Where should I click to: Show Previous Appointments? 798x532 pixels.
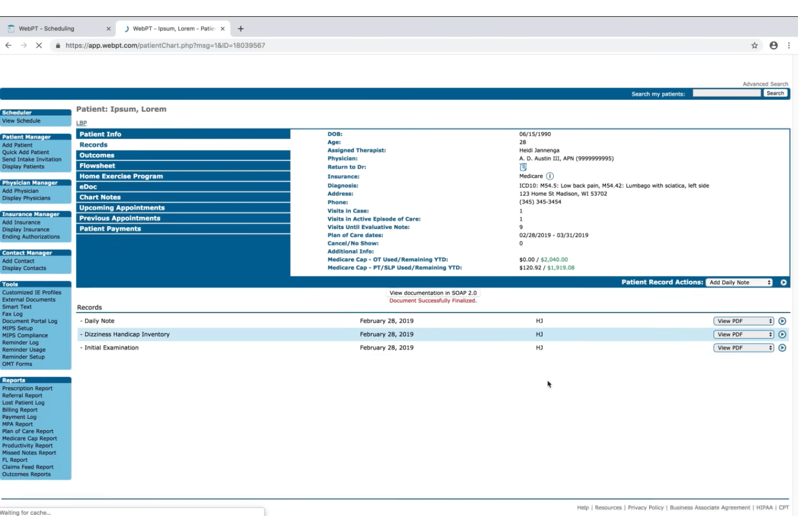click(183, 218)
